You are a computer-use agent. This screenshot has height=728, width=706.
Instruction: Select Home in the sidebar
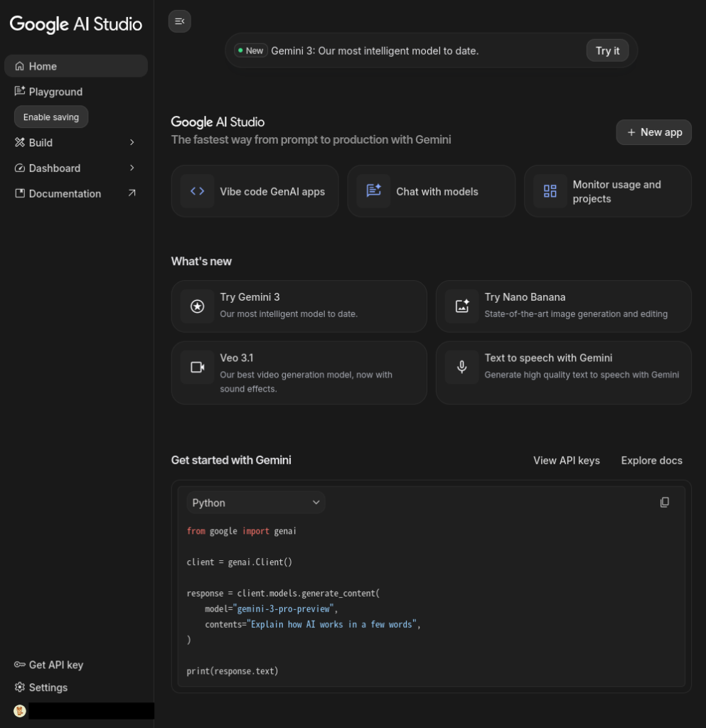[x=43, y=66]
